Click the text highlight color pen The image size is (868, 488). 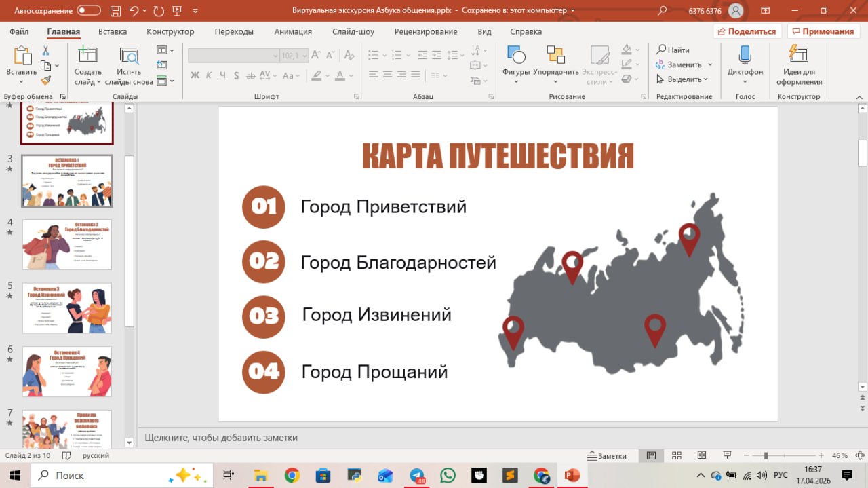316,75
